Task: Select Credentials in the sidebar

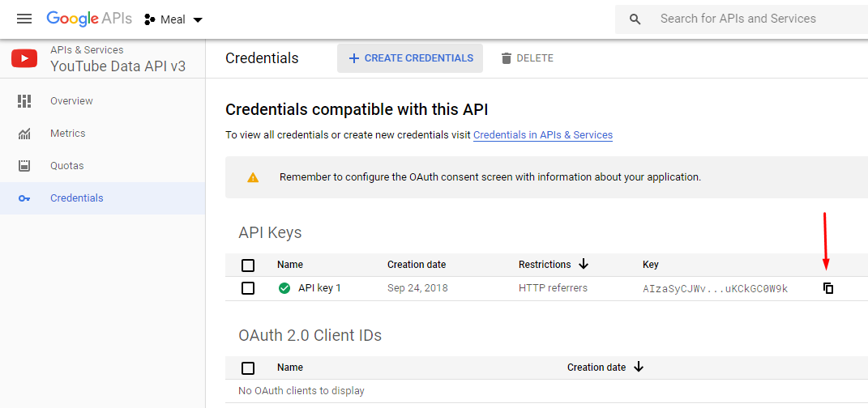Action: [102, 198]
